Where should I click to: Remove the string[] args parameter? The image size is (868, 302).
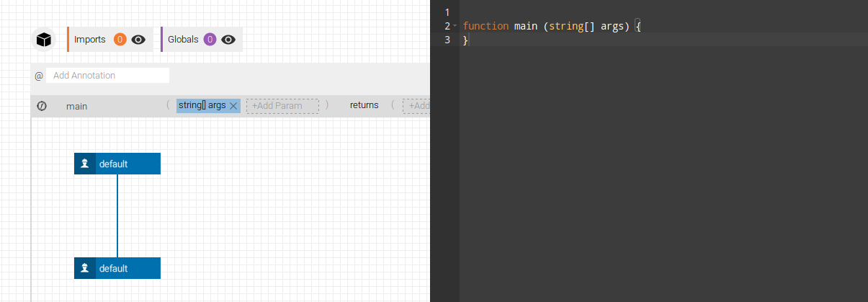233,106
